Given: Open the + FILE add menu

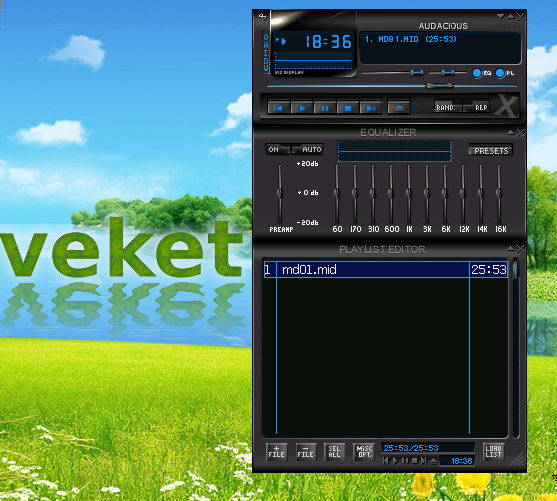Looking at the screenshot, I should pos(276,452).
